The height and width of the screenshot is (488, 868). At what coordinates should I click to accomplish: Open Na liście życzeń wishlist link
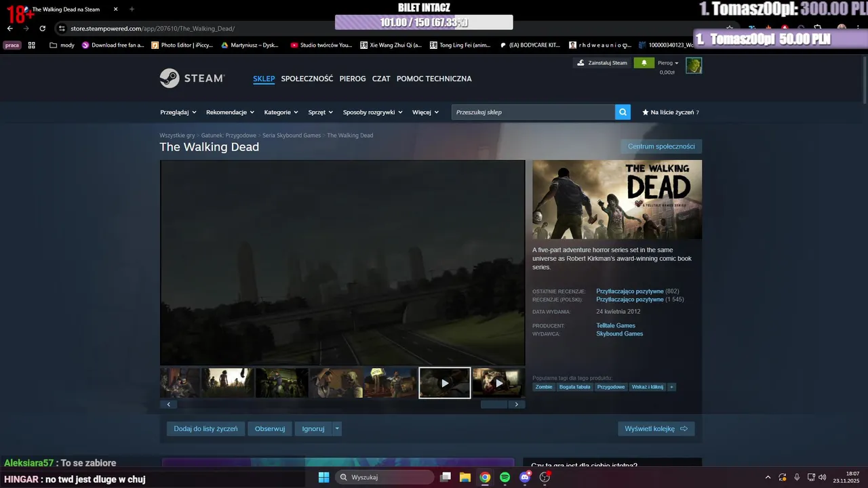[x=671, y=112]
